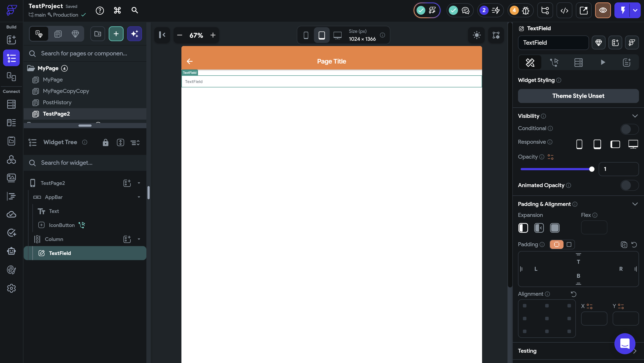Viewport: 644px width, 363px height.
Task: Open the PostHistory page
Action: coord(57,103)
